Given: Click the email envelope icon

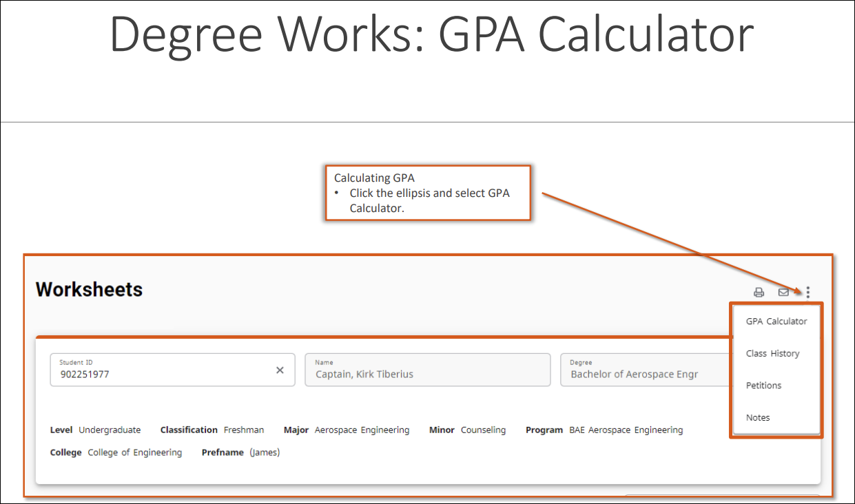Looking at the screenshot, I should click(783, 292).
